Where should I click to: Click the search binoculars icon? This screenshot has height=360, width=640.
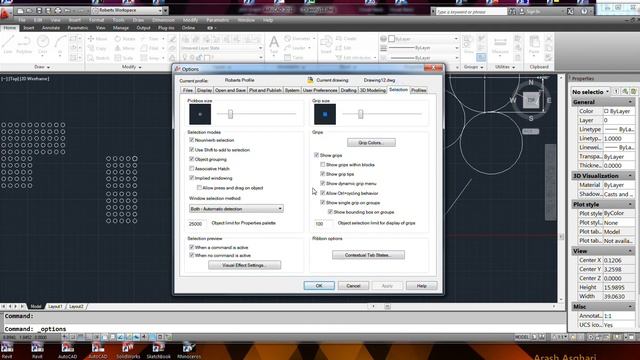[512, 12]
